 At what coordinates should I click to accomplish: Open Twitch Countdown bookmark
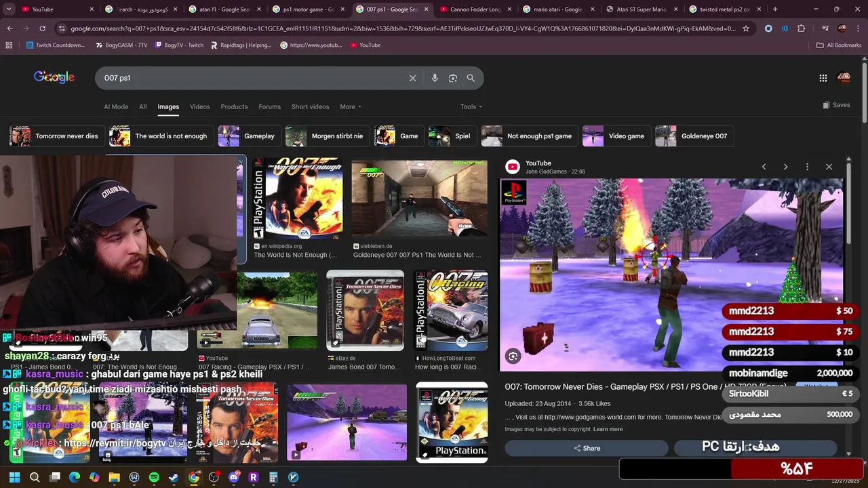[x=56, y=45]
